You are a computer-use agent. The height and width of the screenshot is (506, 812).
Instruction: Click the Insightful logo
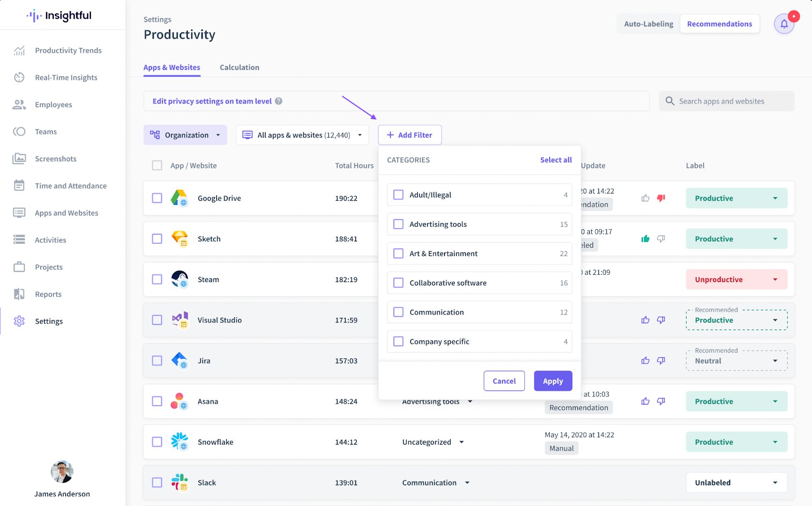point(59,16)
